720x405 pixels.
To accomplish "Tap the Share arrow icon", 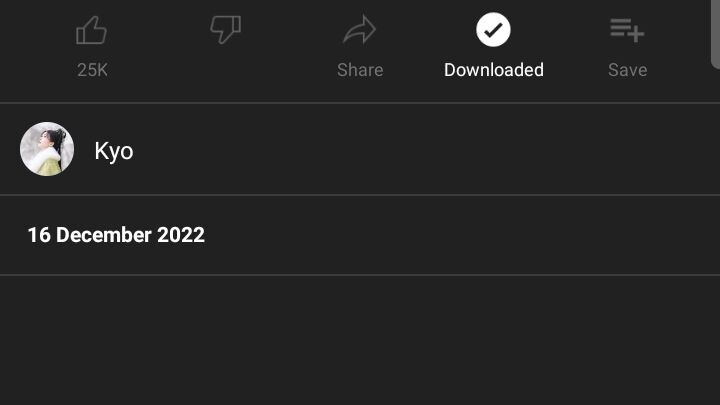I will 359,31.
